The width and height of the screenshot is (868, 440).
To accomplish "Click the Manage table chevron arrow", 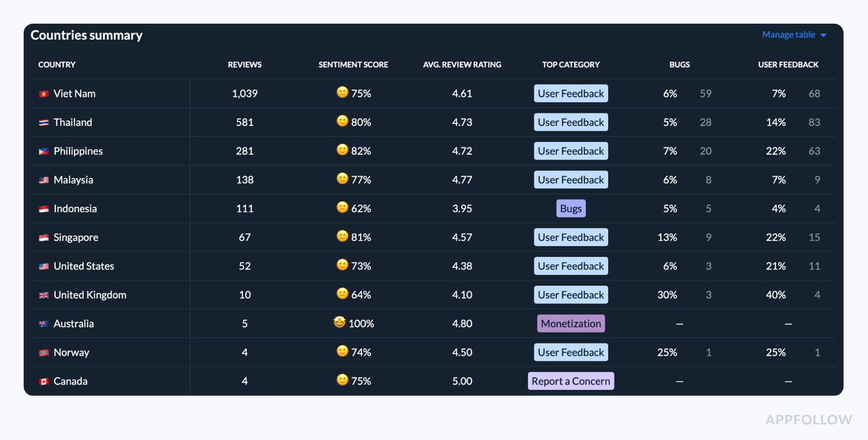I will (824, 35).
